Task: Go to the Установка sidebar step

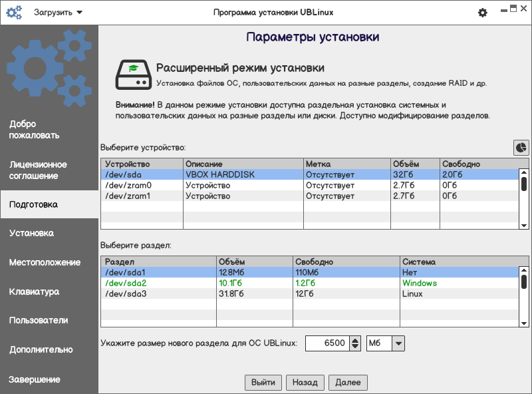Action: (x=49, y=234)
